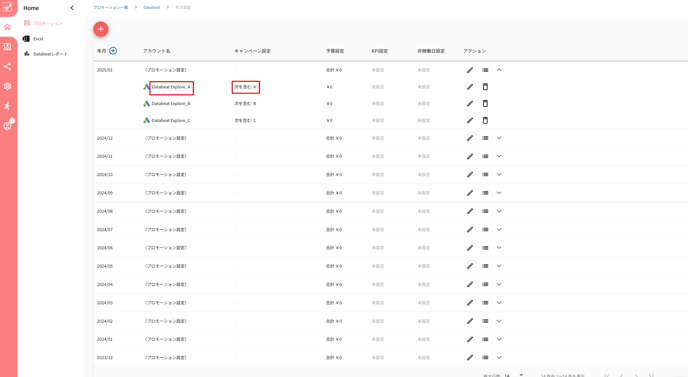
Task: Click the Databeat Explore_A account name
Action: 171,87
